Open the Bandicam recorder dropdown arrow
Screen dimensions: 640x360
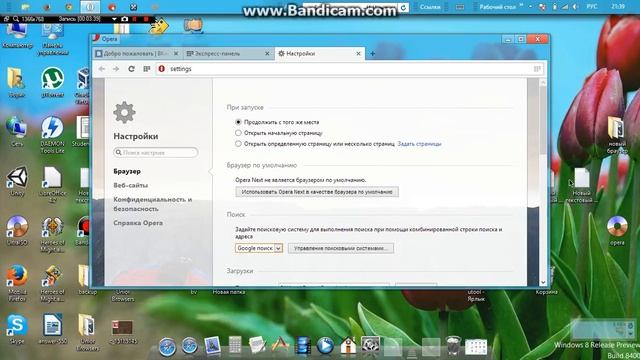(114, 19)
